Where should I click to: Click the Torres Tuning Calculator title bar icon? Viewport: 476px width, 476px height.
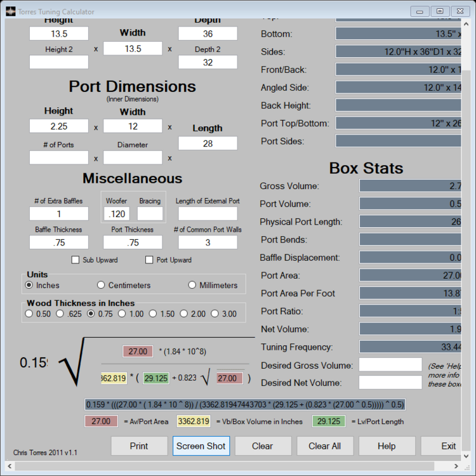pos(11,11)
